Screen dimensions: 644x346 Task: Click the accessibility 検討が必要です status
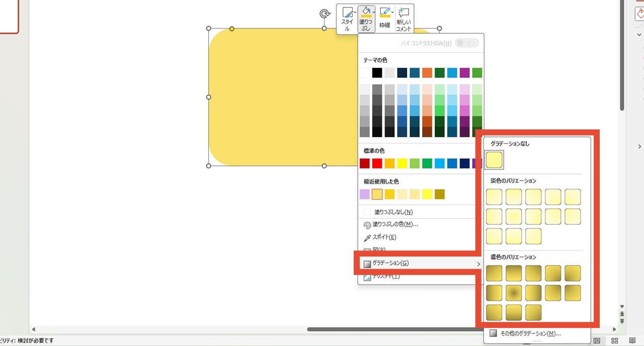tap(27, 341)
